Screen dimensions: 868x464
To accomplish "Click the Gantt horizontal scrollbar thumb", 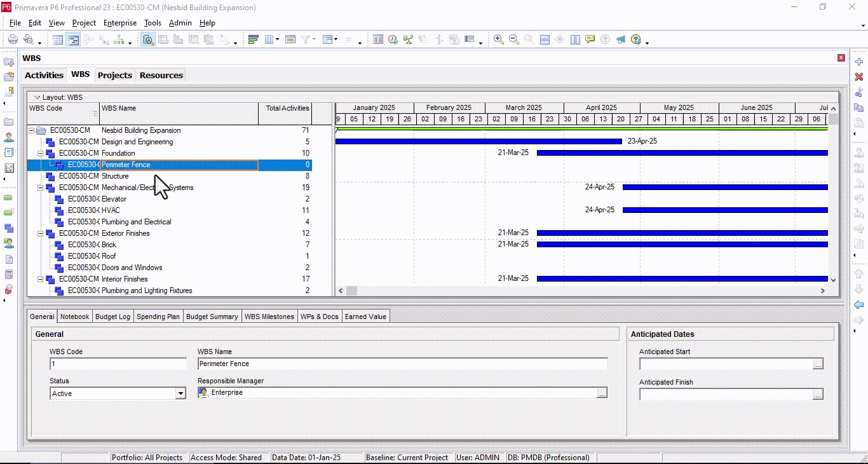I will (x=351, y=290).
